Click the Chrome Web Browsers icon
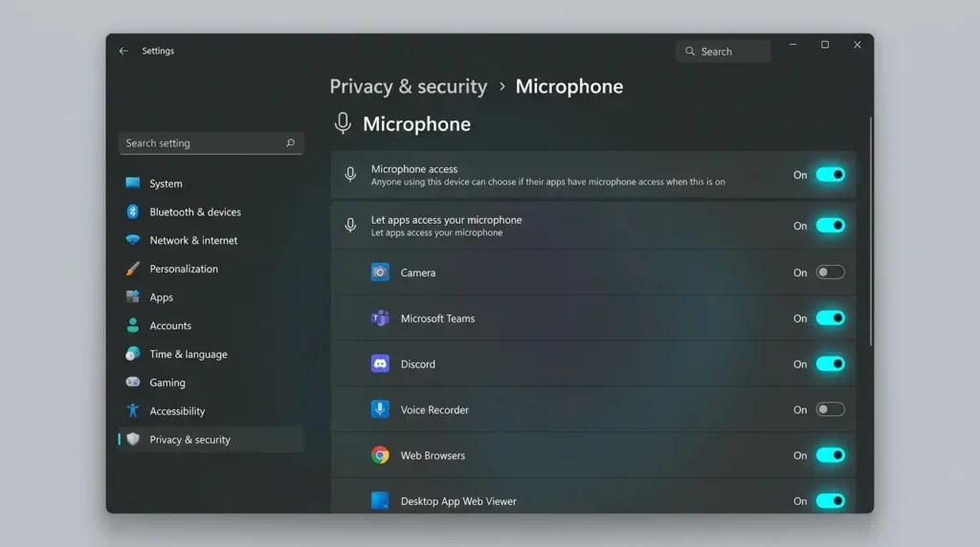This screenshot has height=547, width=980. 380,454
